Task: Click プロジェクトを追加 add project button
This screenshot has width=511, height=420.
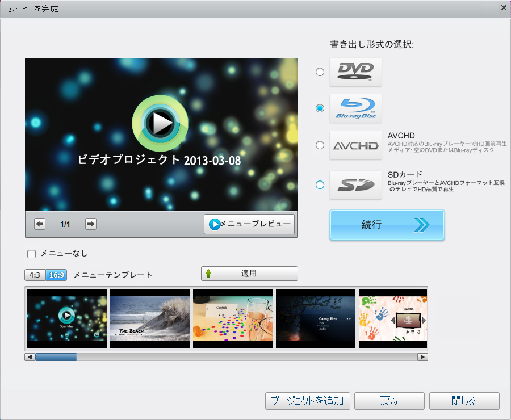Action: 307,401
